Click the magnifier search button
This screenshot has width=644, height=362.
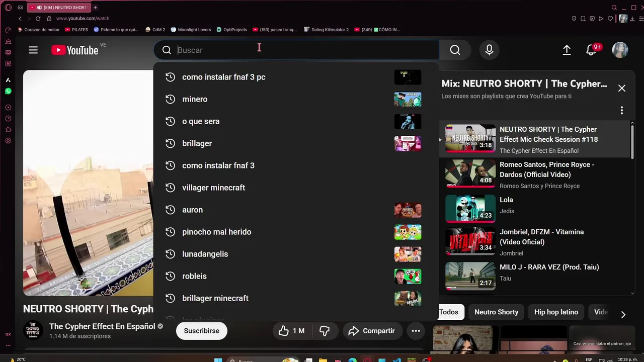coord(455,50)
